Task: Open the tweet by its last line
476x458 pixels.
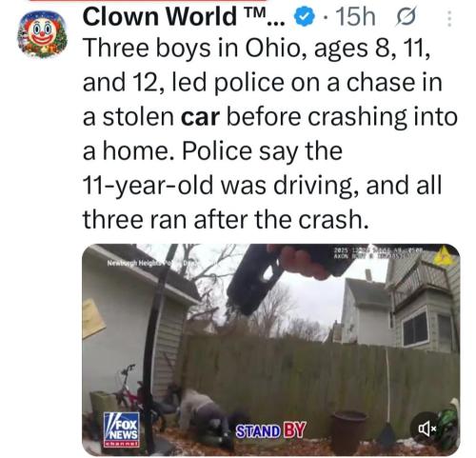Action: (226, 220)
